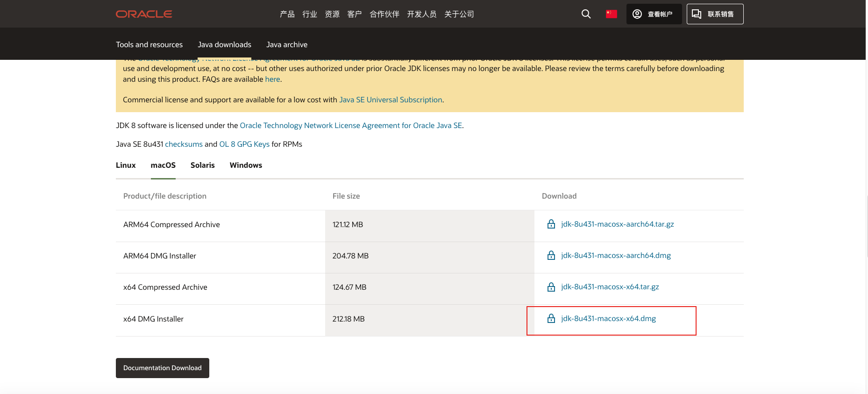The width and height of the screenshot is (868, 394).
Task: Download jdk-8u431-macosx-x64.dmg
Action: click(608, 318)
